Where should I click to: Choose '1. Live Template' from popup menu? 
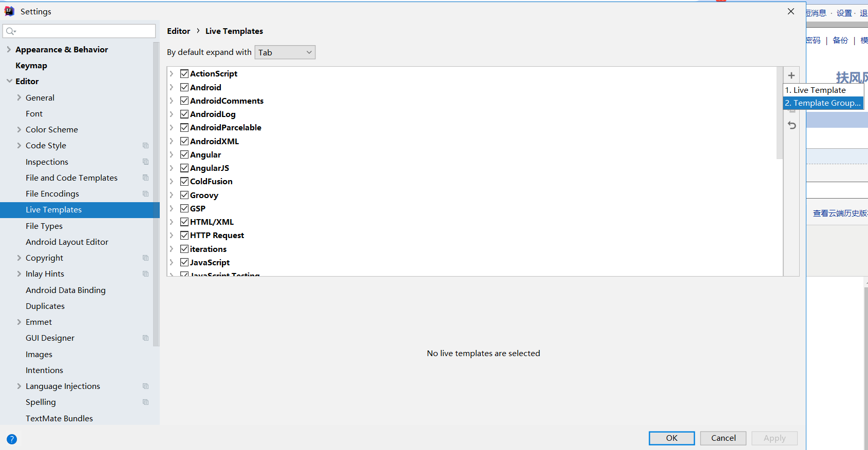click(x=823, y=90)
